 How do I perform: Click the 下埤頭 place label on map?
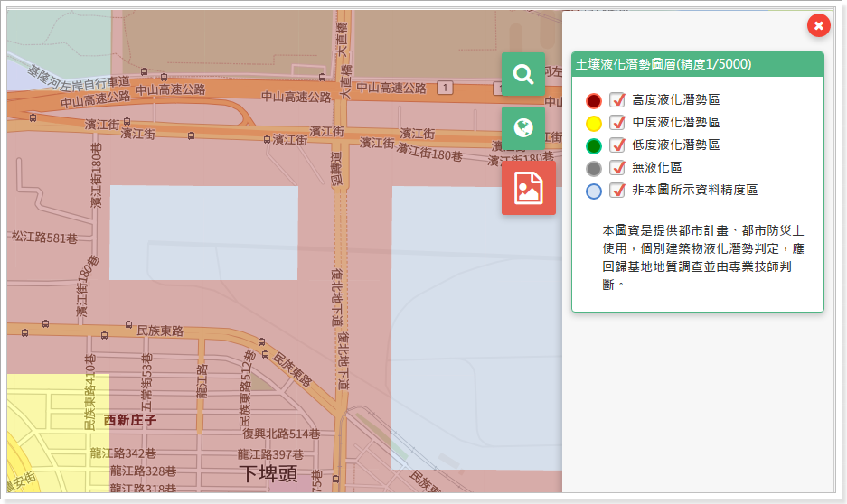tap(268, 473)
